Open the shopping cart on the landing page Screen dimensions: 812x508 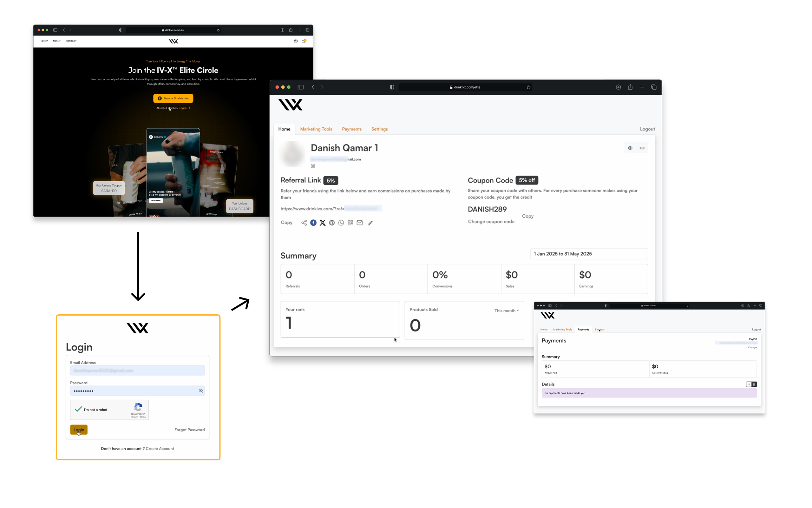304,41
